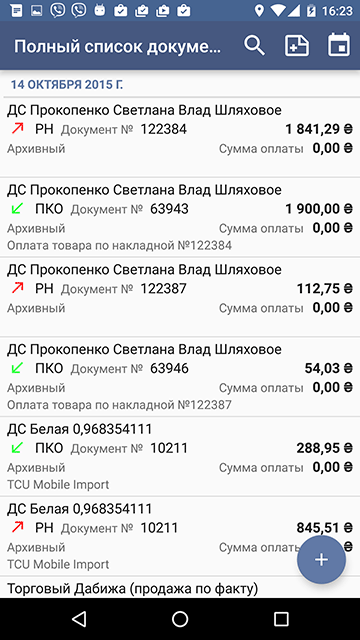The width and height of the screenshot is (360, 640).
Task: Open ПКО document № 63943
Action: pos(180,217)
